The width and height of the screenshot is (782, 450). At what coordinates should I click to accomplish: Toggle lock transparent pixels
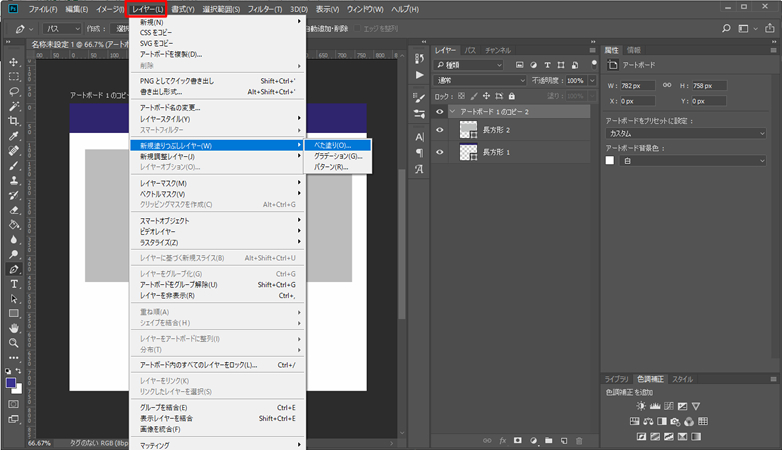[x=461, y=96]
